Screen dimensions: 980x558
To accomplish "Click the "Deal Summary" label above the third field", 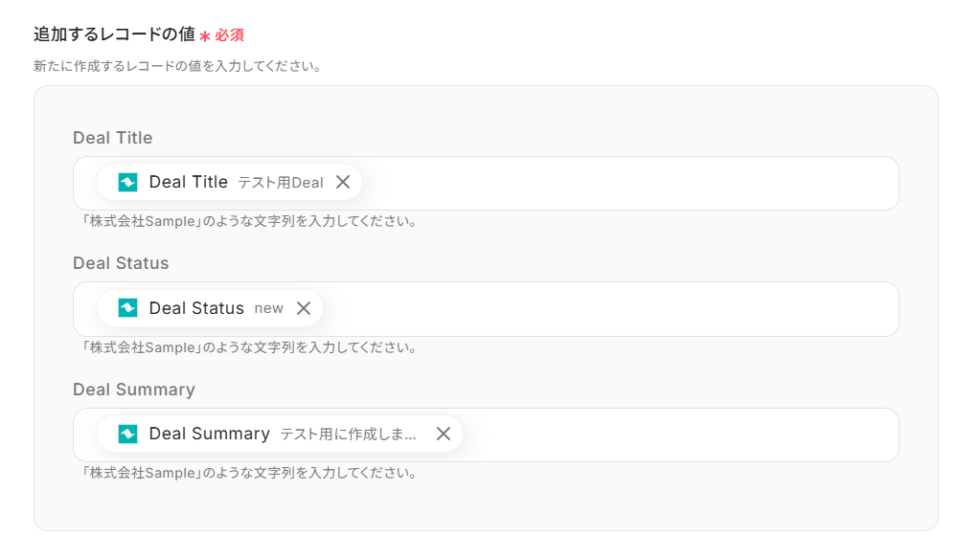I will pyautogui.click(x=133, y=390).
